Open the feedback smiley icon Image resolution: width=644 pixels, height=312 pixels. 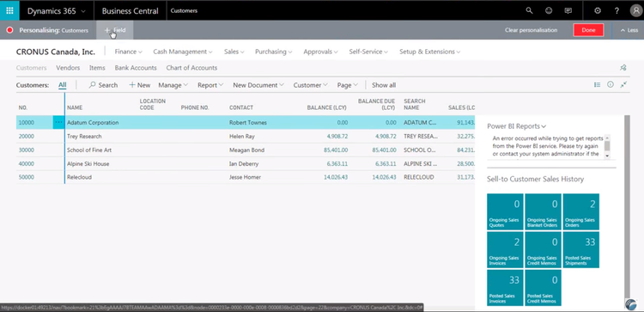[549, 10]
